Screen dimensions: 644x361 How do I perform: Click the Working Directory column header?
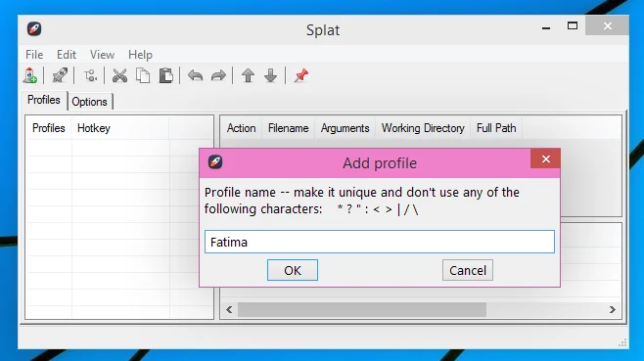(x=423, y=128)
